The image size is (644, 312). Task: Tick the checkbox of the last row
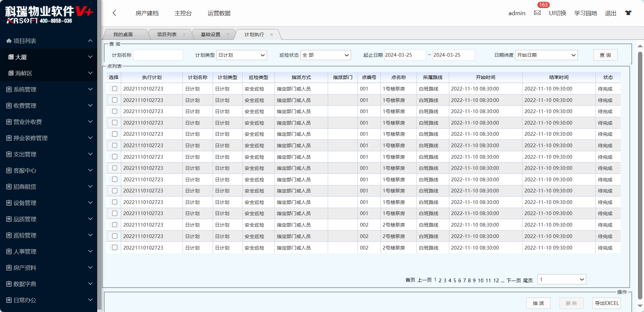point(115,248)
